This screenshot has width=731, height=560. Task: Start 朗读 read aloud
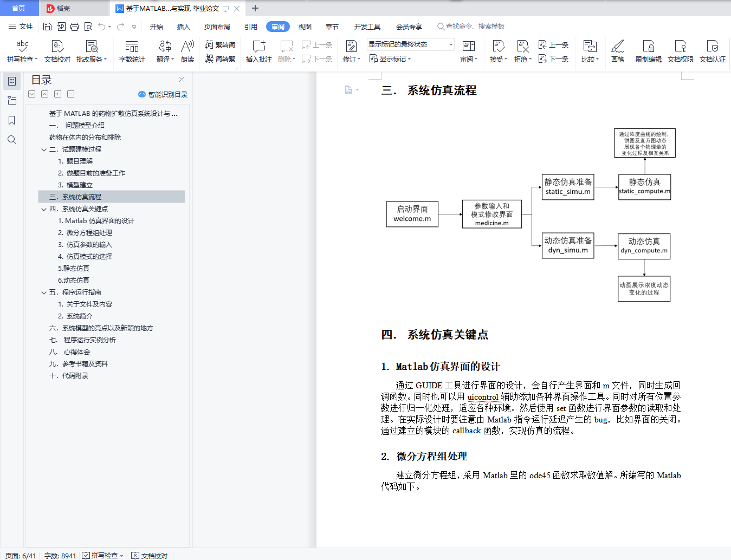pyautogui.click(x=187, y=51)
